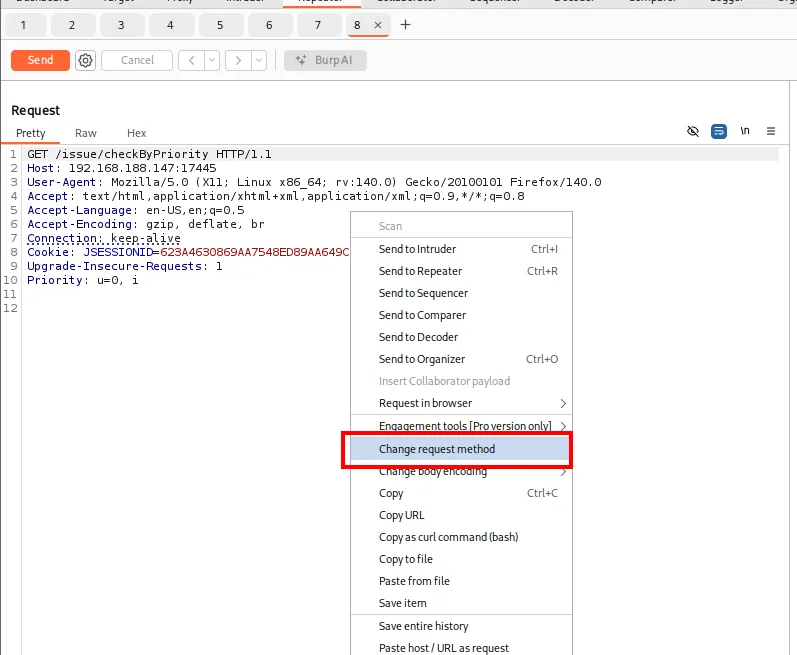
Task: Toggle word wrap in request editor
Action: click(719, 132)
